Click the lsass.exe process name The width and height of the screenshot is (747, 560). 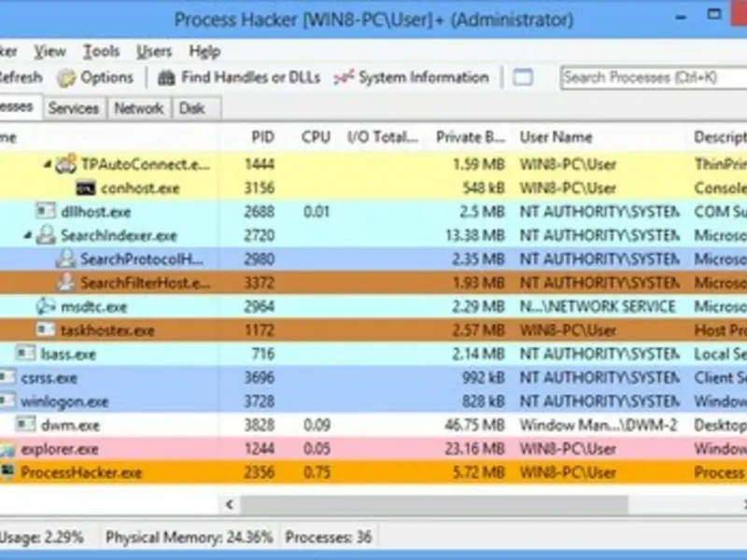68,355
